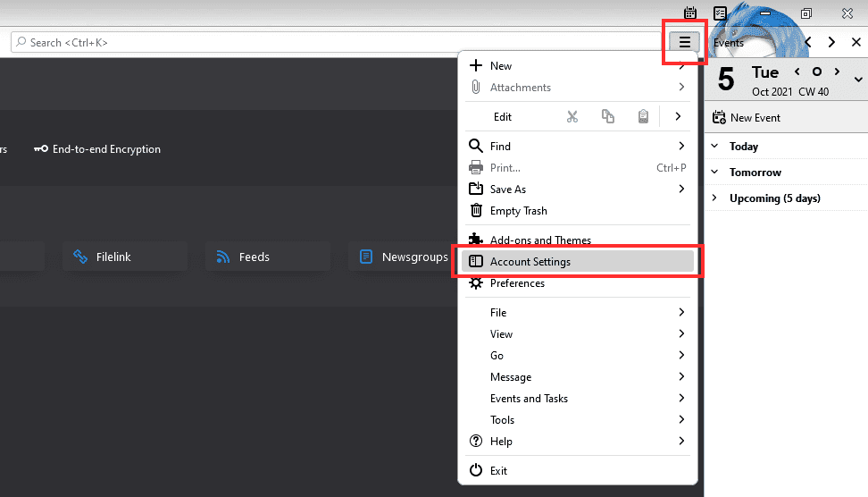
Task: Click the "Oct 2021" date text
Action: point(772,92)
